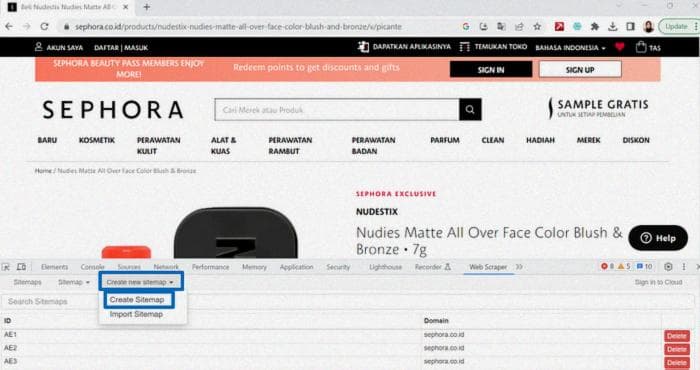Click the search magnifier button on Sephora
The image size is (700, 370).
(x=470, y=109)
